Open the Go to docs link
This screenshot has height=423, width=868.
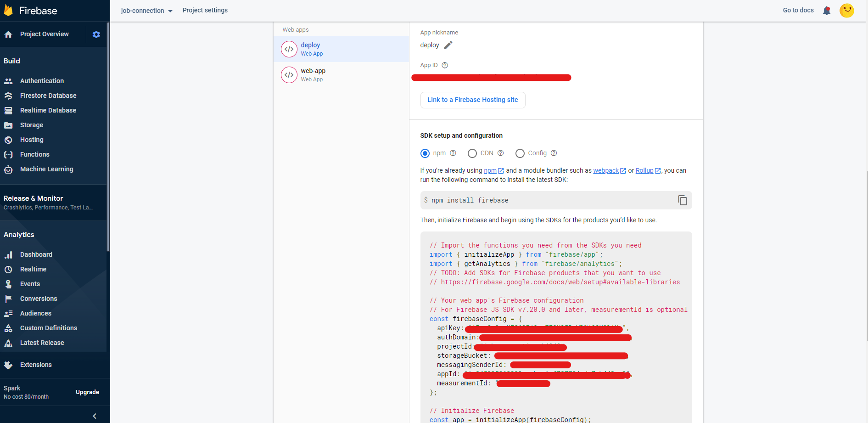coord(798,10)
